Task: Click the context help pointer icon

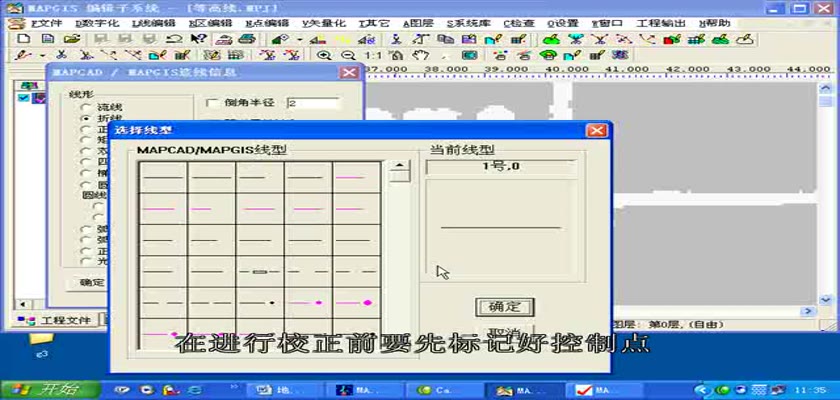Action: pos(198,39)
